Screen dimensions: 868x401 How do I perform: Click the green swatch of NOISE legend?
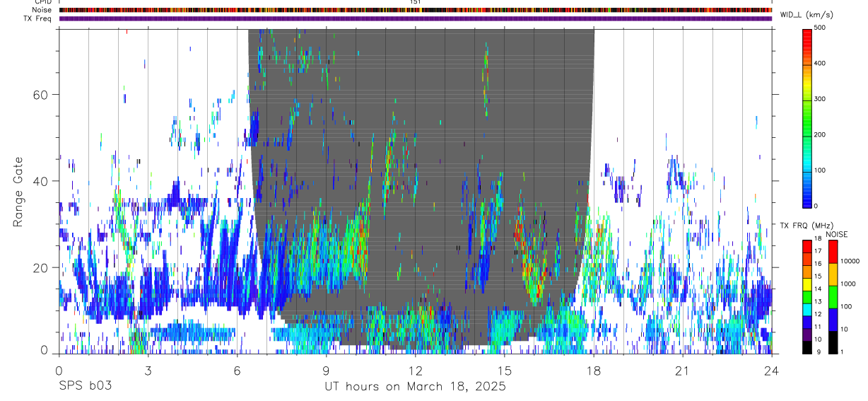(833, 297)
